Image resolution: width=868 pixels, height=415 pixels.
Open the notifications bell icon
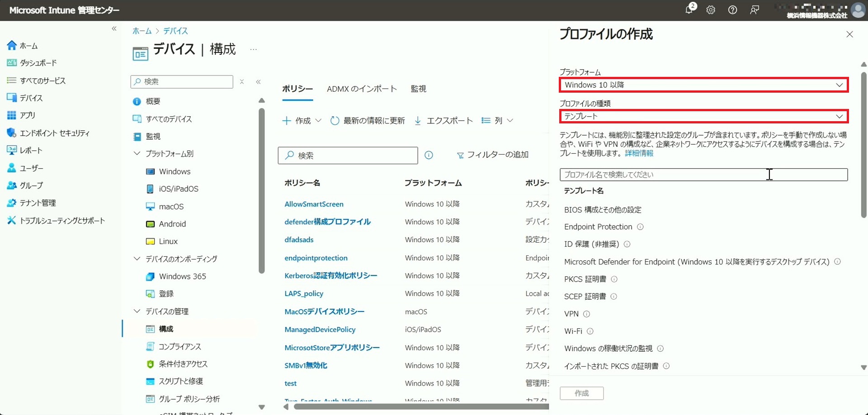[x=689, y=10]
